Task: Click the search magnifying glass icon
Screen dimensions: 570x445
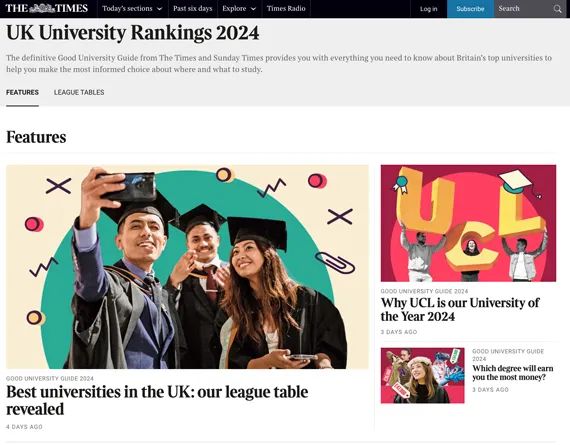Action: [557, 9]
